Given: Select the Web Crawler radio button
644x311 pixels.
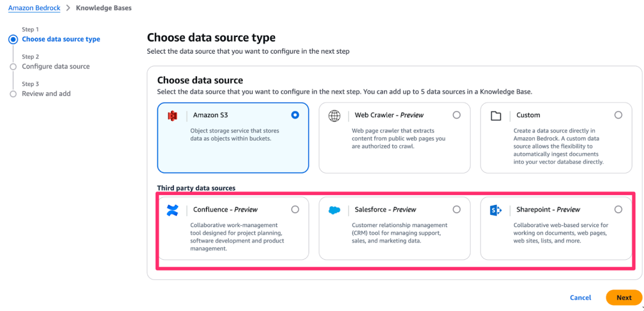Looking at the screenshot, I should click(x=457, y=115).
